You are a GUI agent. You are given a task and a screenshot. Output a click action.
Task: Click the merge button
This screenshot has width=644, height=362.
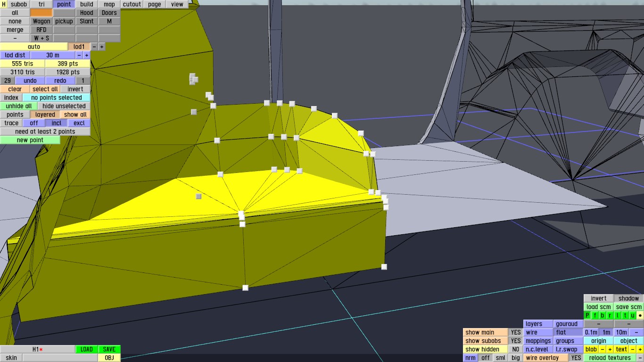coord(15,30)
